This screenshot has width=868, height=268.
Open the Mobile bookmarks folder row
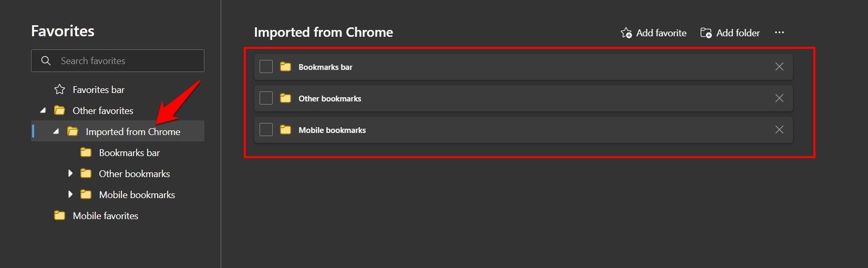[x=332, y=130]
